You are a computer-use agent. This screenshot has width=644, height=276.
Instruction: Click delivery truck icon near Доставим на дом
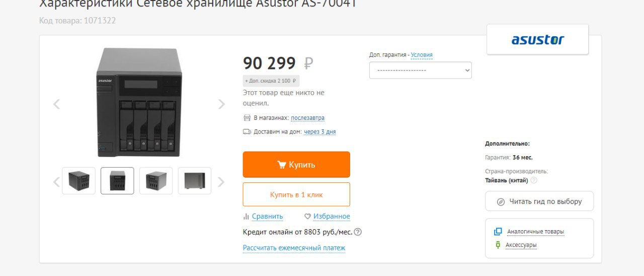[x=247, y=132]
